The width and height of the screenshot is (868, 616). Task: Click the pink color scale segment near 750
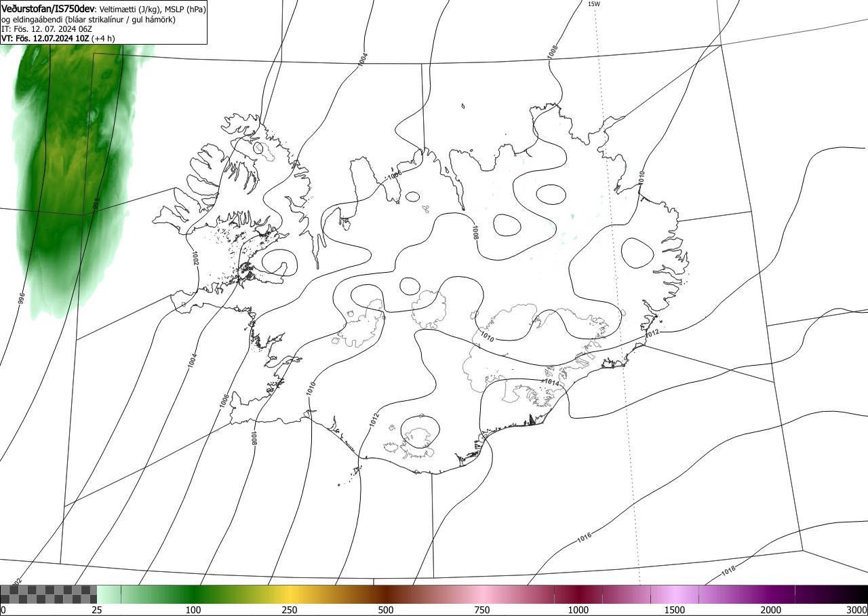pos(482,594)
